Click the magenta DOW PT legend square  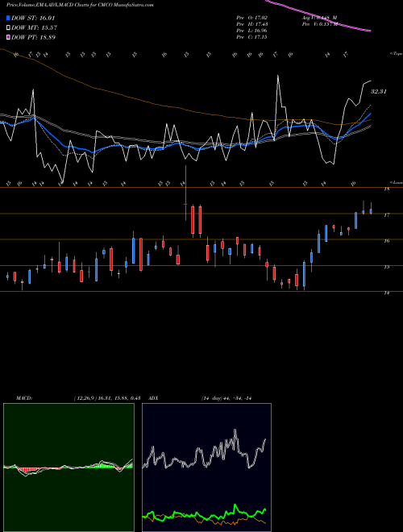pyautogui.click(x=9, y=37)
